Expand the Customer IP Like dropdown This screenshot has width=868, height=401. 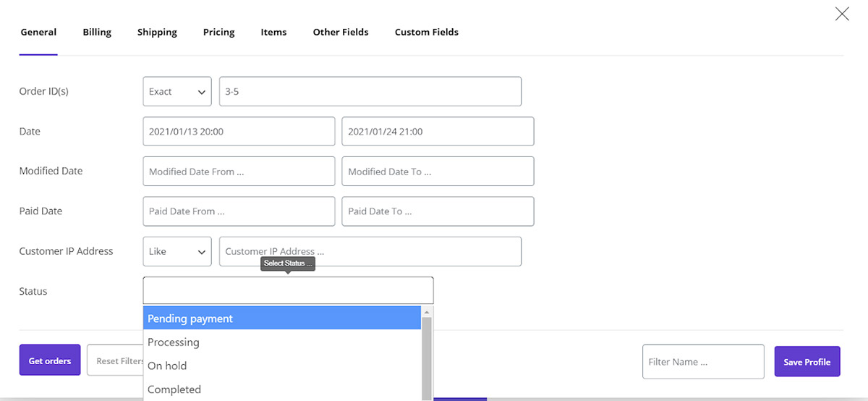pyautogui.click(x=177, y=252)
